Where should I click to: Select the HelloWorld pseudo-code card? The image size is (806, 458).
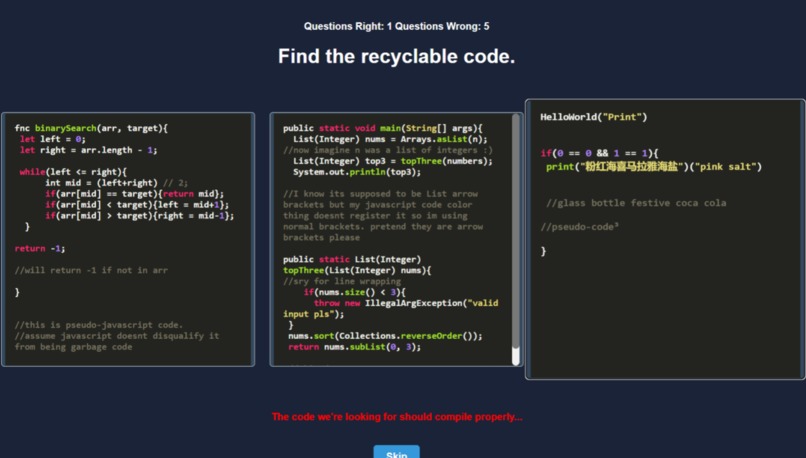point(665,239)
